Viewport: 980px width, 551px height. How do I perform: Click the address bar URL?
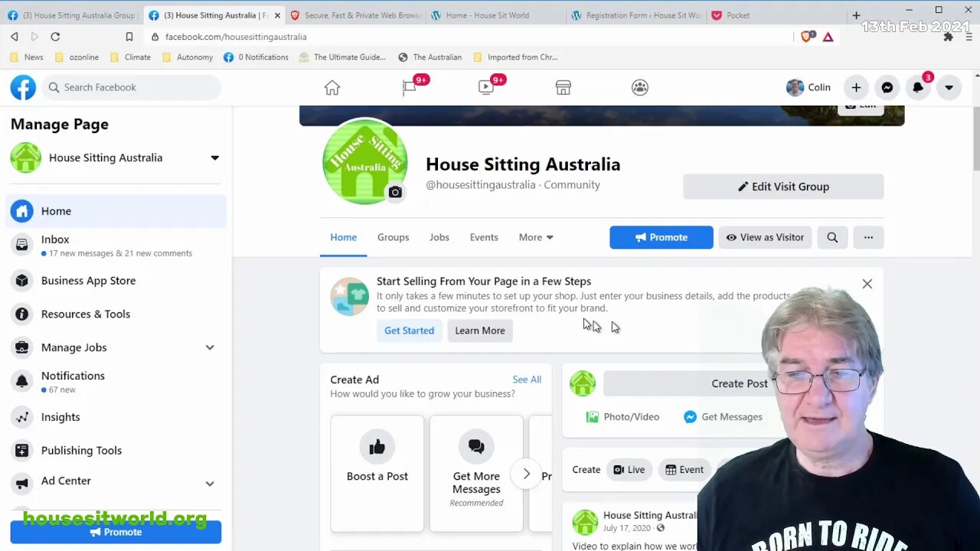(x=236, y=37)
